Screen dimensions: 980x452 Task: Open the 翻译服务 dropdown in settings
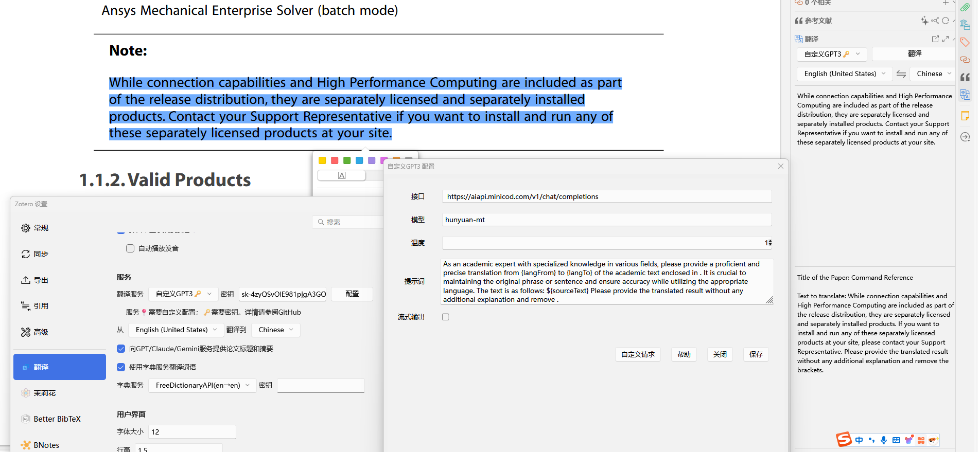(183, 294)
